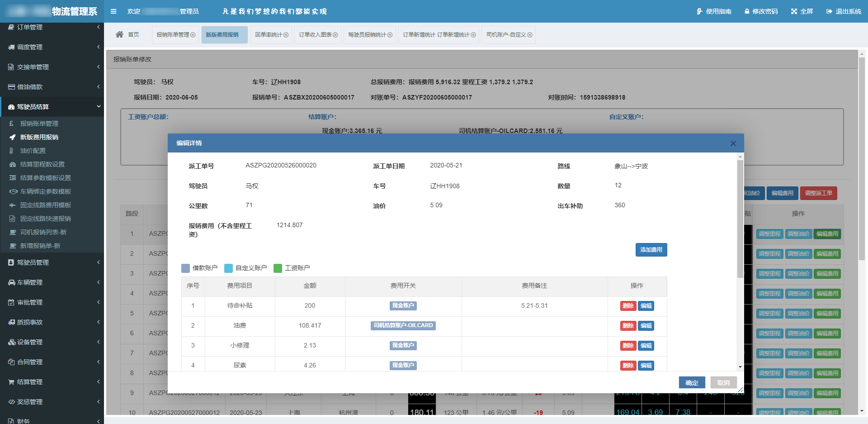
Task: Switch to 驾驶员报销统计 tab
Action: tap(369, 35)
